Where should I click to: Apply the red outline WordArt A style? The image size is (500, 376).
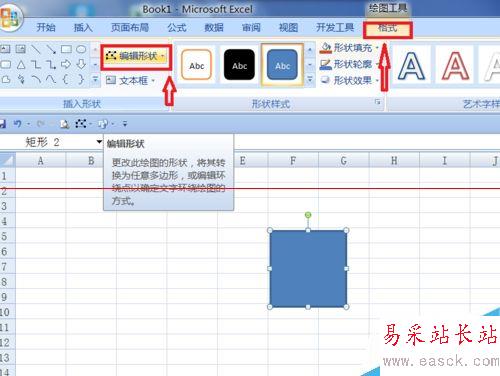coord(455,66)
